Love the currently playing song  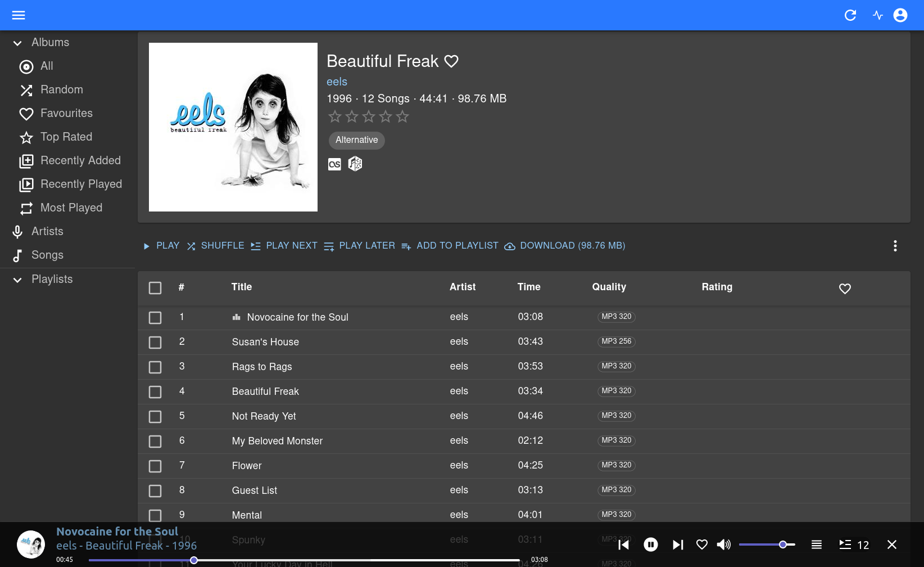(702, 544)
